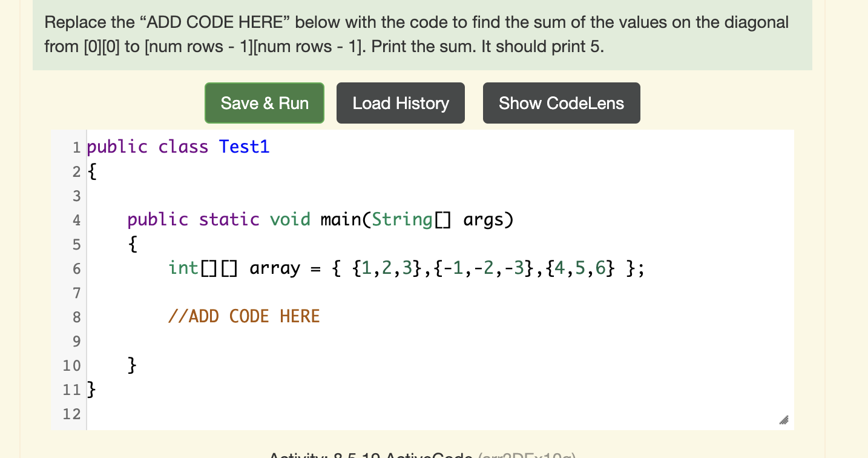Image resolution: width=868 pixels, height=458 pixels.
Task: Open Load History
Action: [x=400, y=103]
